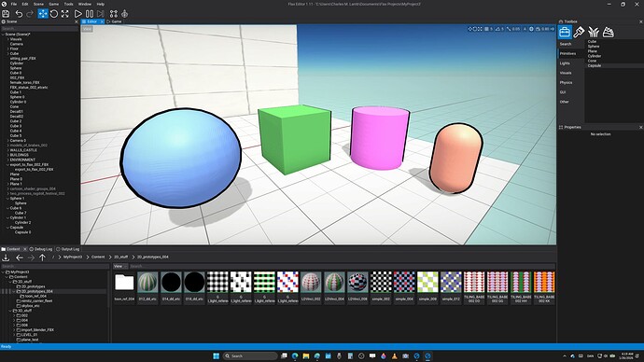Open the Toolbox terrain carve tab

(x=609, y=32)
